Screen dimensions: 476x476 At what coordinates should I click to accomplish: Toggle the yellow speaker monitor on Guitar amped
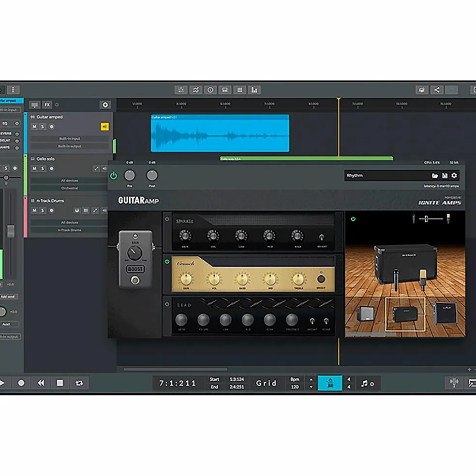pos(104,127)
